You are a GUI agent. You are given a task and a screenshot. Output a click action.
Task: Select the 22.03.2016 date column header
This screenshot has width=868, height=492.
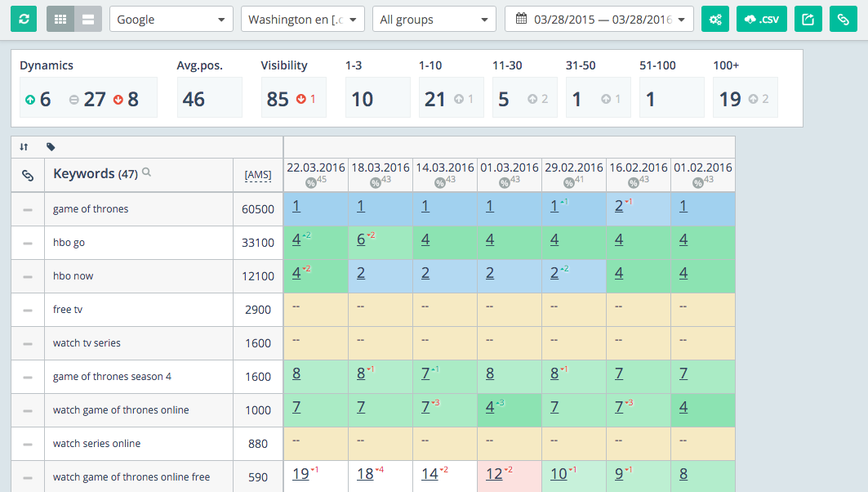[315, 168]
